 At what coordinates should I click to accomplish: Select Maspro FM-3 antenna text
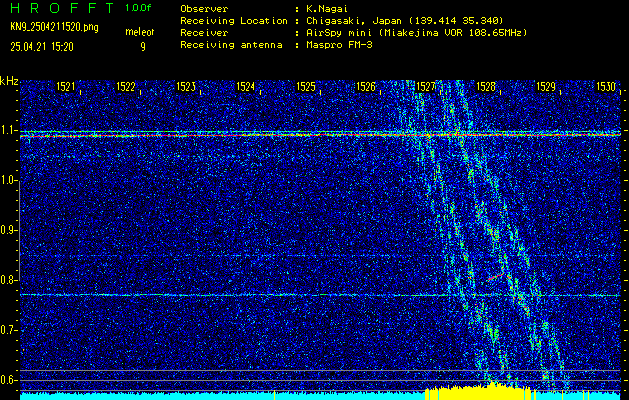pyautogui.click(x=339, y=45)
